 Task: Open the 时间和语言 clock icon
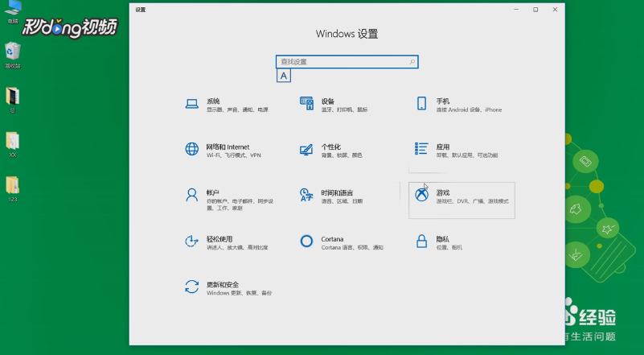(306, 195)
